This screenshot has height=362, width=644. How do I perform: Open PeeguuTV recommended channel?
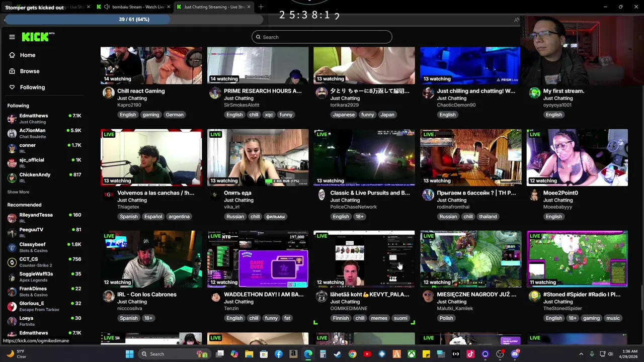click(44, 232)
